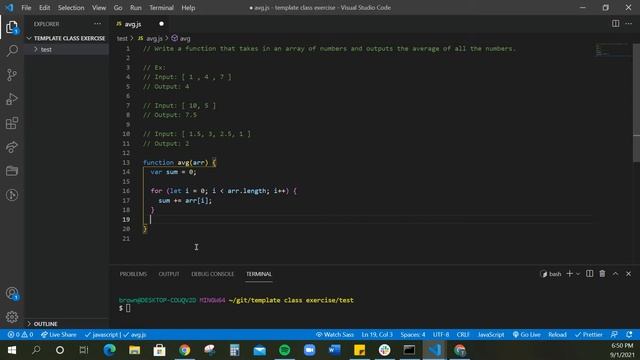This screenshot has height=360, width=640.
Task: Click Ln 19, Col 3 position indicator
Action: click(377, 335)
